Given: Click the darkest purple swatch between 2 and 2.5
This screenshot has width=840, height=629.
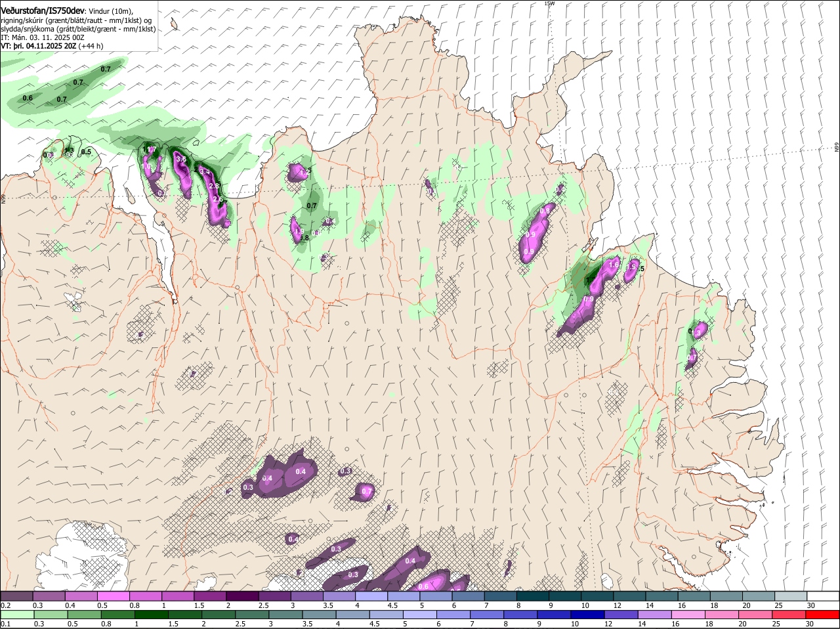Looking at the screenshot, I should (242, 596).
